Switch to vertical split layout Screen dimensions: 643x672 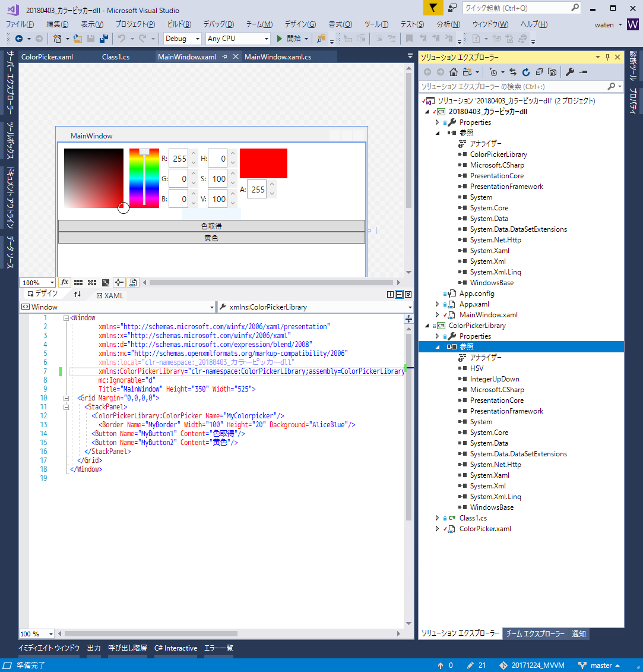tap(390, 295)
